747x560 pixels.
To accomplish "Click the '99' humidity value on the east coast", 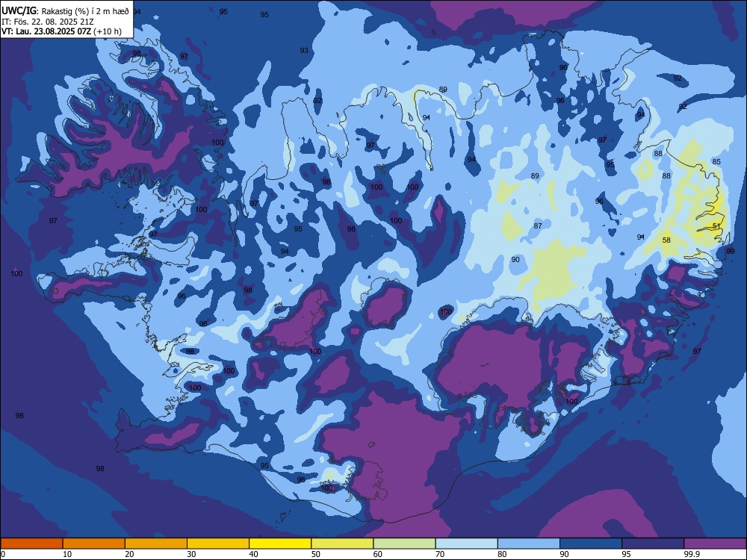I will (x=731, y=251).
